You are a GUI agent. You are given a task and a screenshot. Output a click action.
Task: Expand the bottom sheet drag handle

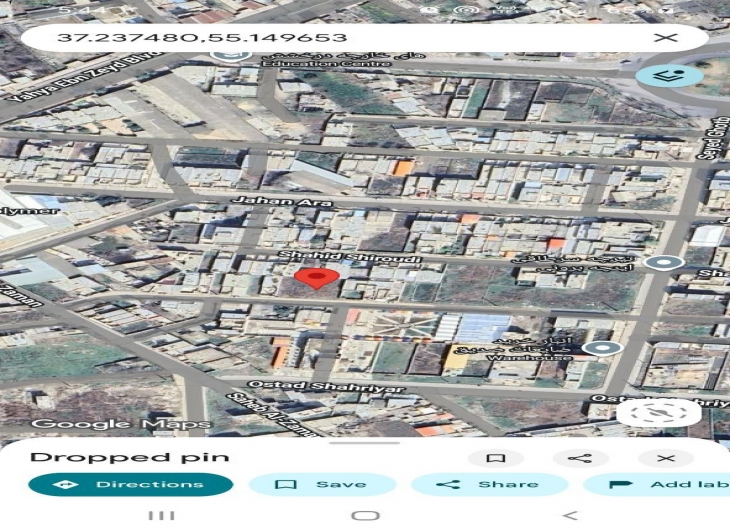[x=365, y=441]
